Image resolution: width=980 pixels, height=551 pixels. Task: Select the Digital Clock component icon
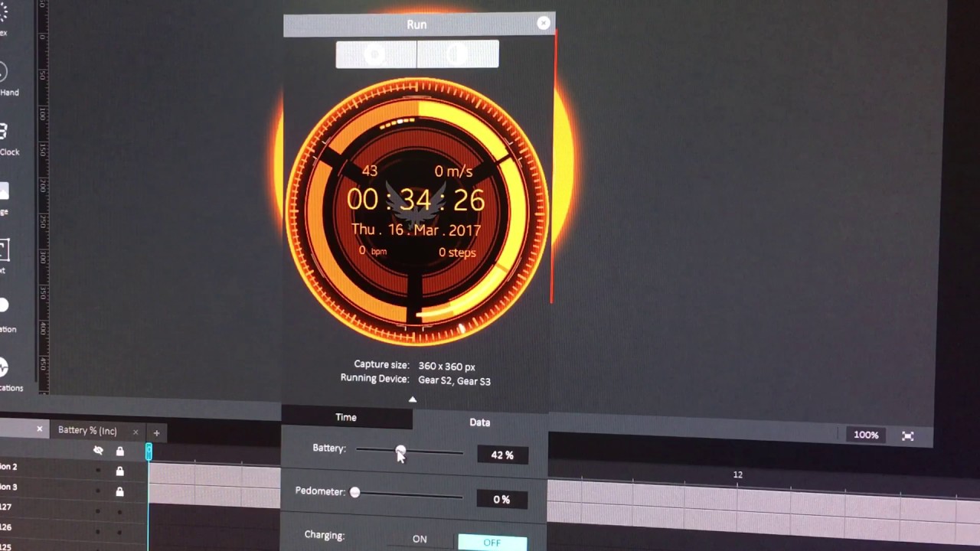[3, 132]
